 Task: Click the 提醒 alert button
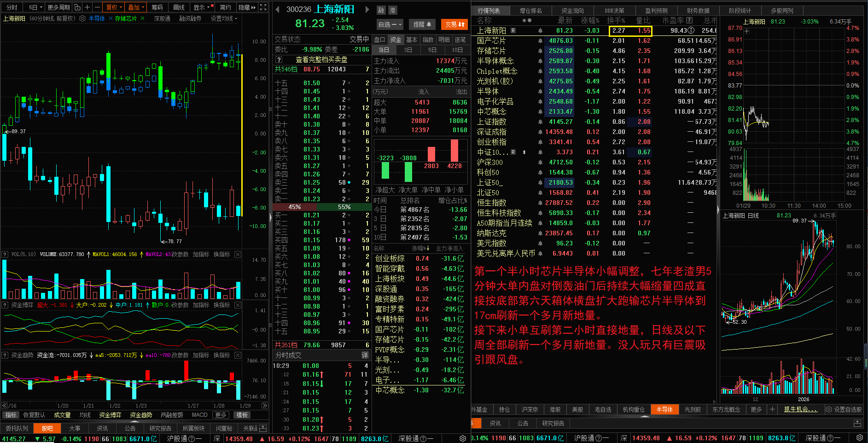[422, 24]
